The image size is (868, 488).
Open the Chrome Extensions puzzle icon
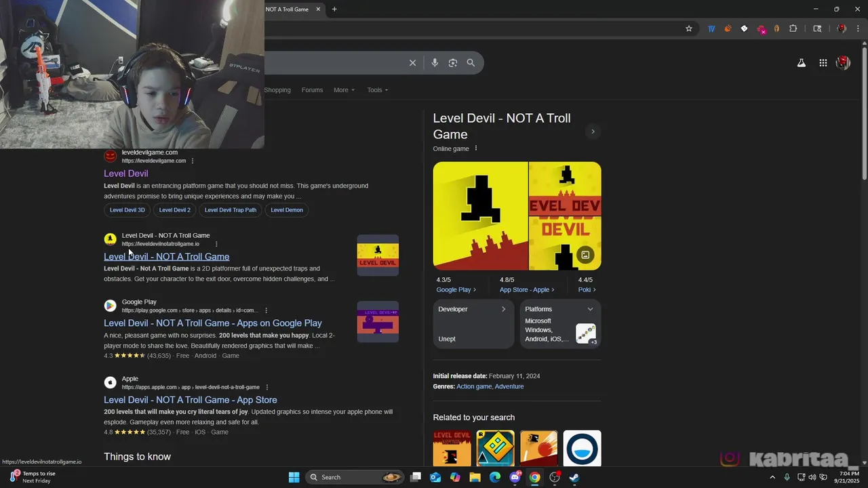pyautogui.click(x=793, y=28)
